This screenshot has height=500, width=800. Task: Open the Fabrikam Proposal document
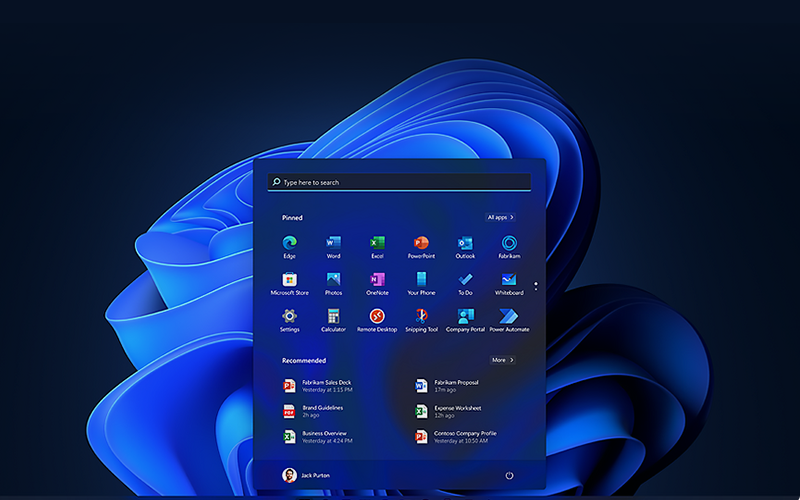(447, 386)
